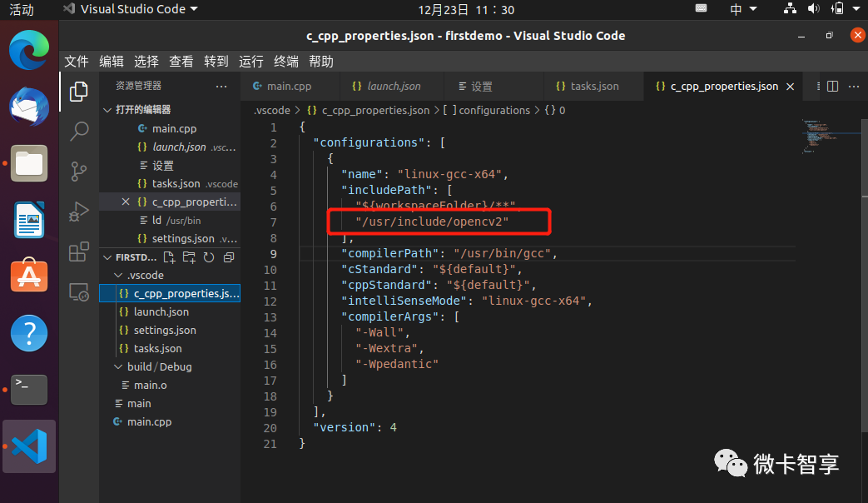Screen dimensions: 868x503
Task: Open the 终端 menu
Action: (286, 61)
